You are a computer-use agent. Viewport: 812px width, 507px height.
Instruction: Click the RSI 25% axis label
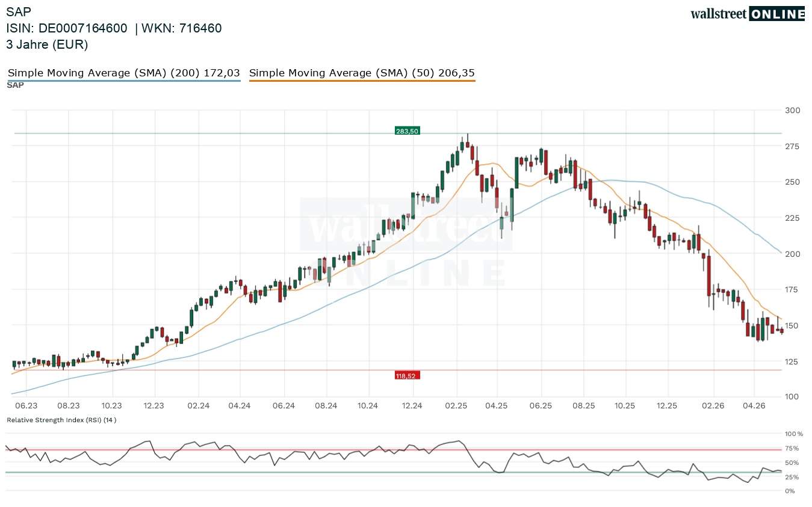(793, 477)
